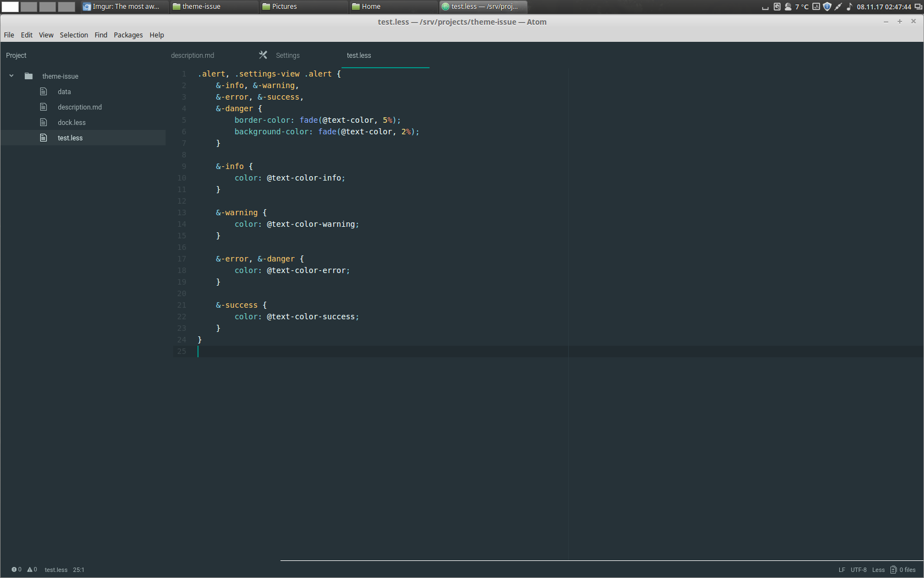Click the clock showing 08.11.17 02:47:44

884,7
